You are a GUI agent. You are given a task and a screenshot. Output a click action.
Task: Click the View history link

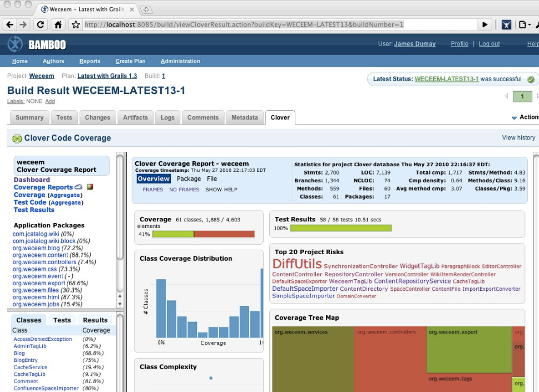518,138
